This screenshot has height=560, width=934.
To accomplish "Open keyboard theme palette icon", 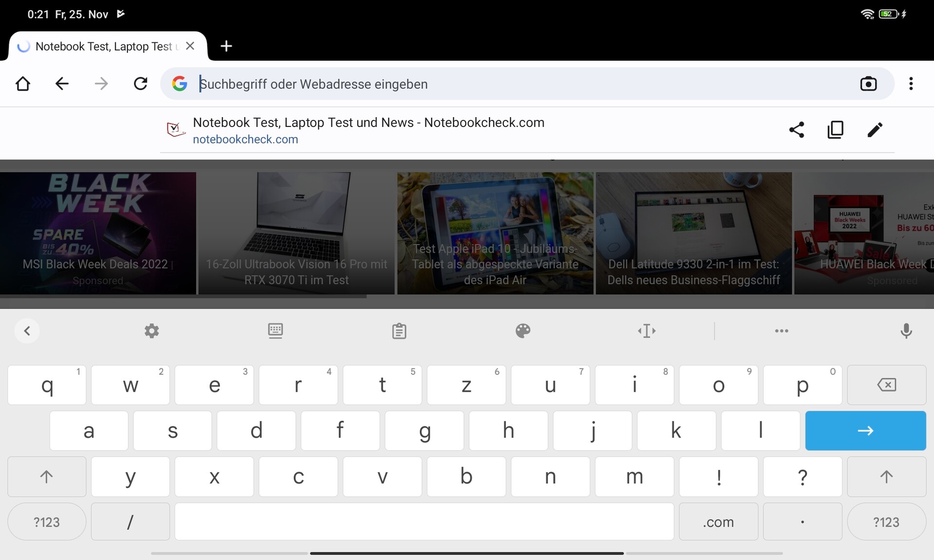I will click(x=522, y=331).
